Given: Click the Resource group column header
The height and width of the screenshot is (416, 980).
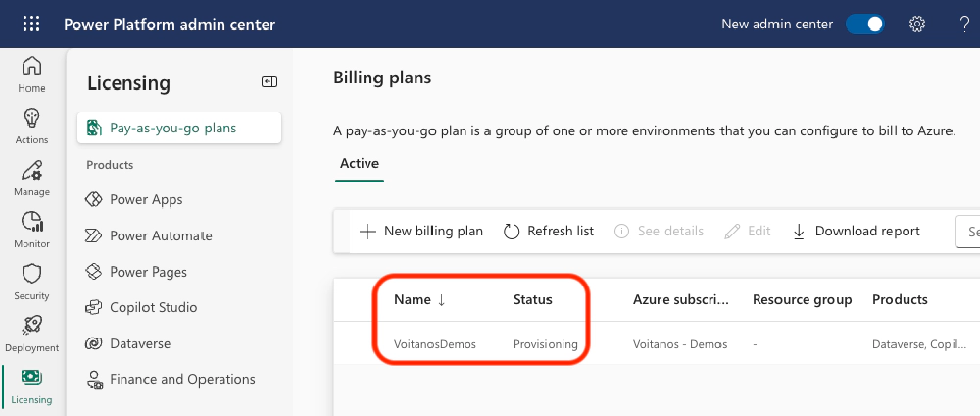Looking at the screenshot, I should tap(802, 299).
